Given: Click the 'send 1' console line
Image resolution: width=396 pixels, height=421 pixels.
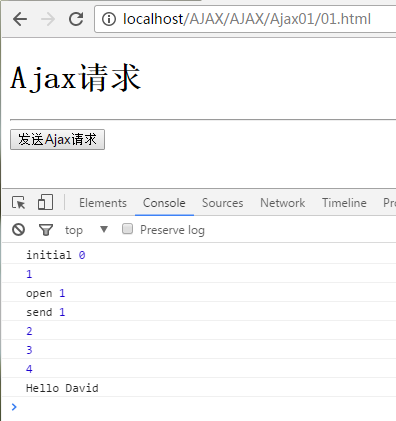Looking at the screenshot, I should tap(199, 312).
